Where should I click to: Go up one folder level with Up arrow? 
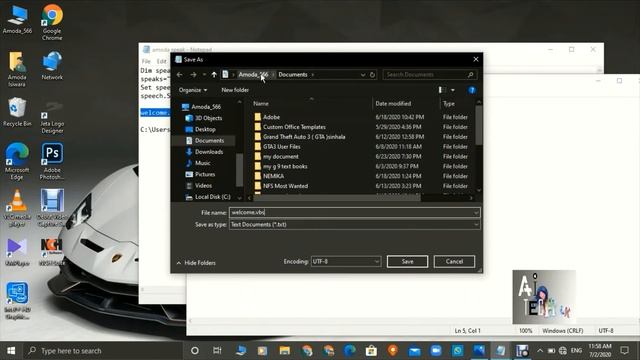tap(214, 75)
